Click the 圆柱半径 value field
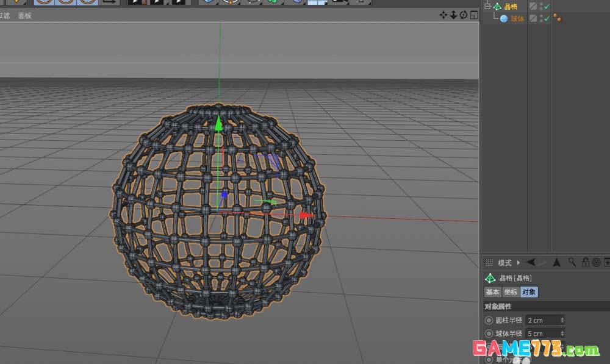Image resolution: width=610 pixels, height=364 pixels. (x=542, y=320)
